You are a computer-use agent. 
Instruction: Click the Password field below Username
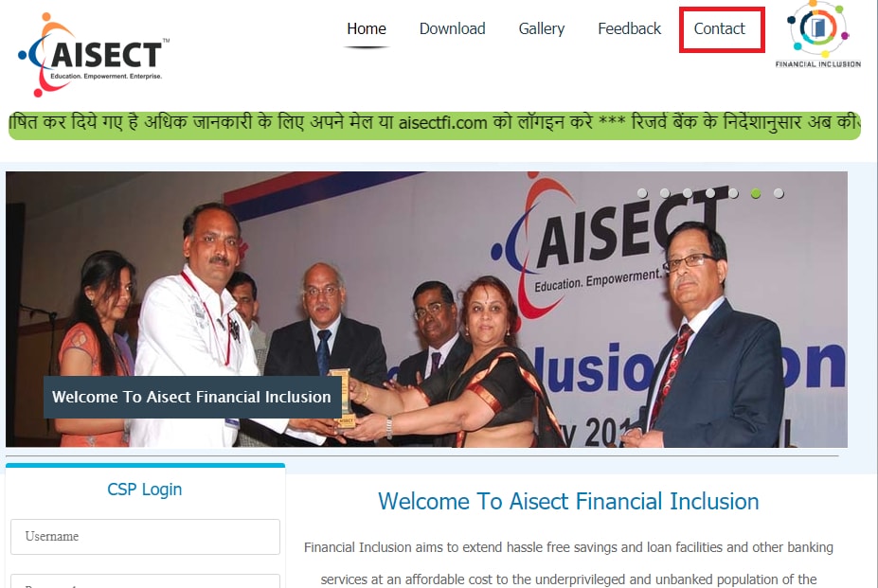(x=145, y=580)
